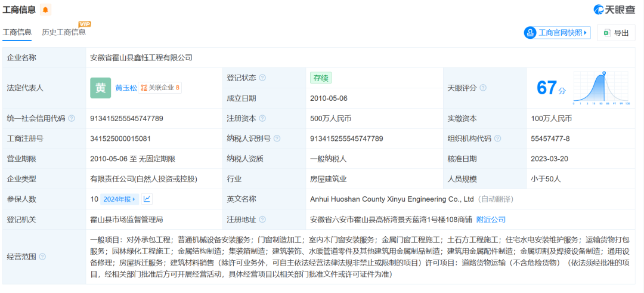
Task: Switch to 历史工商信息 tab
Action: (64, 32)
